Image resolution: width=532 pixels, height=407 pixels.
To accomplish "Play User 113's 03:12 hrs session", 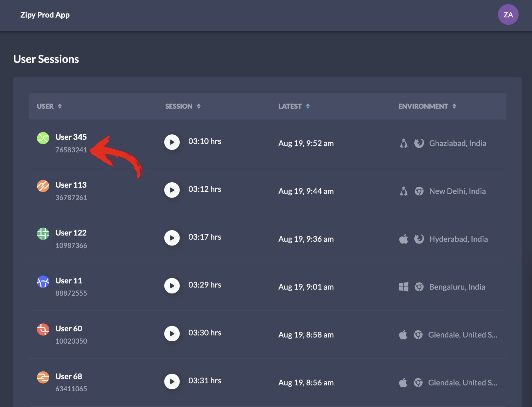I will click(172, 190).
